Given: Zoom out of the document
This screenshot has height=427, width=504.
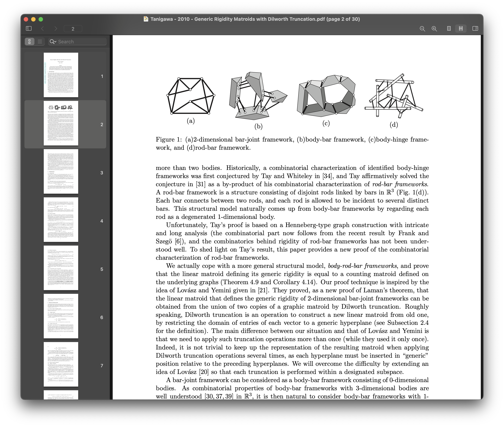Looking at the screenshot, I should click(x=422, y=29).
